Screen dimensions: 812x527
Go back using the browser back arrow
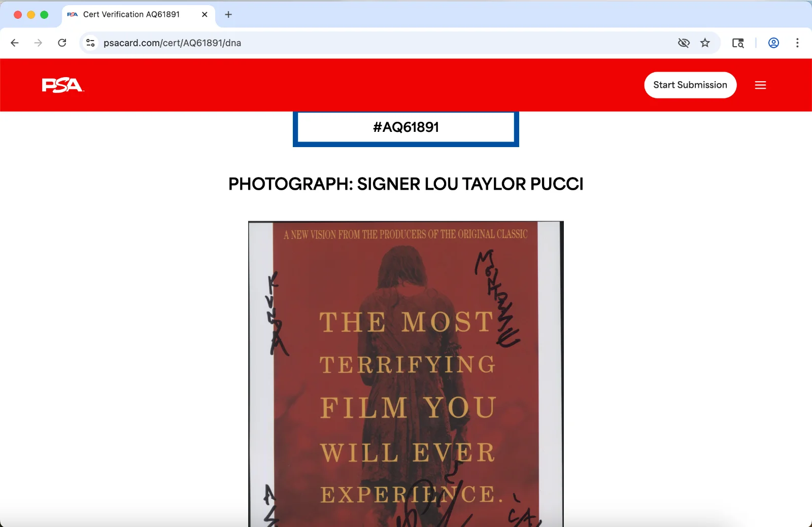(x=15, y=43)
